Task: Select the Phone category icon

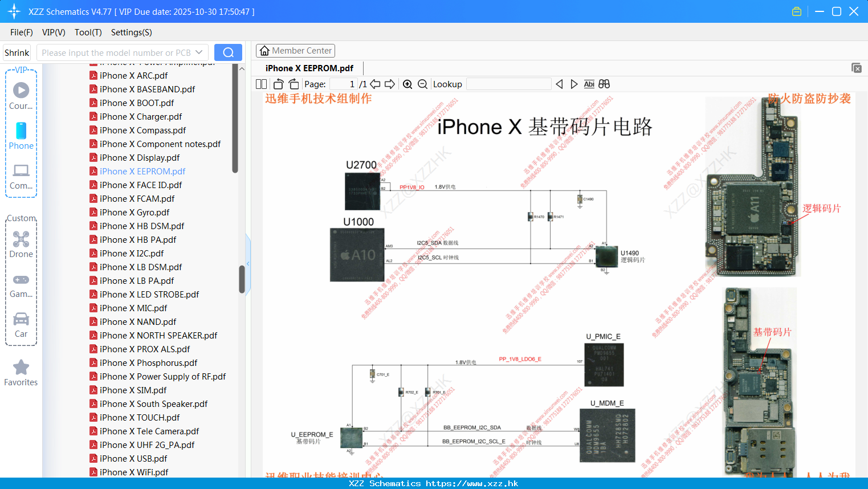Action: click(21, 136)
